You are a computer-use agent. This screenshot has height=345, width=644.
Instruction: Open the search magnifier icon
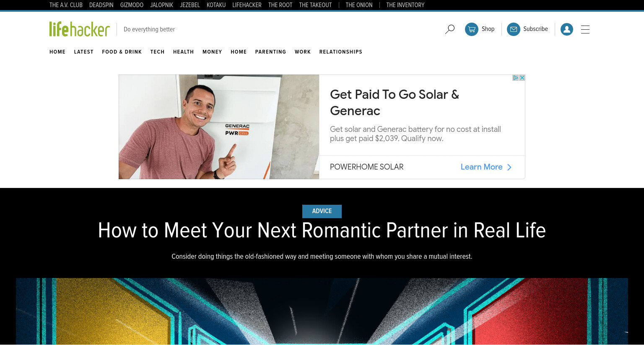(x=450, y=29)
